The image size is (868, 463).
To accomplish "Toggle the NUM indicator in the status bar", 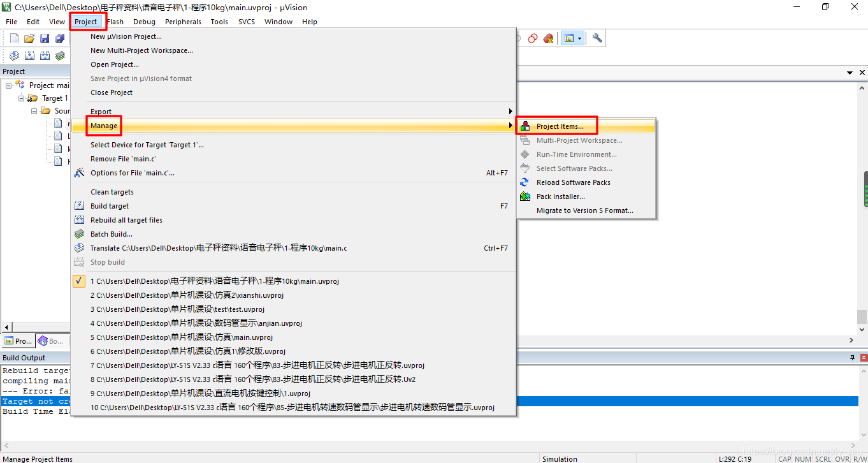I will click(803, 459).
